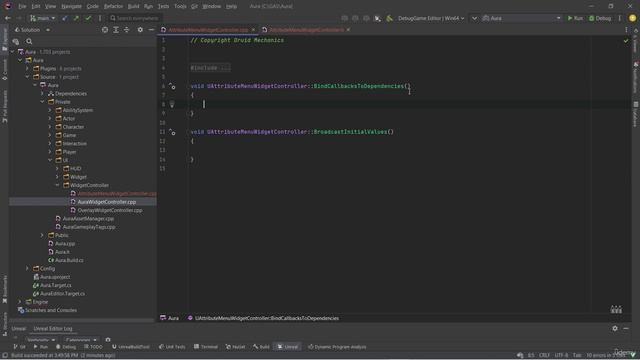The image size is (640, 360).
Task: Close the AttributeMenuWidgetController.cpp tab
Action: coord(253,30)
